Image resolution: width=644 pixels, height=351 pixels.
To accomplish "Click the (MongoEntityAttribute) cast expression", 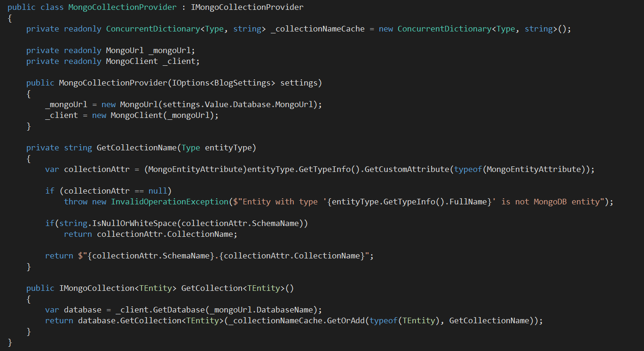I will (196, 169).
